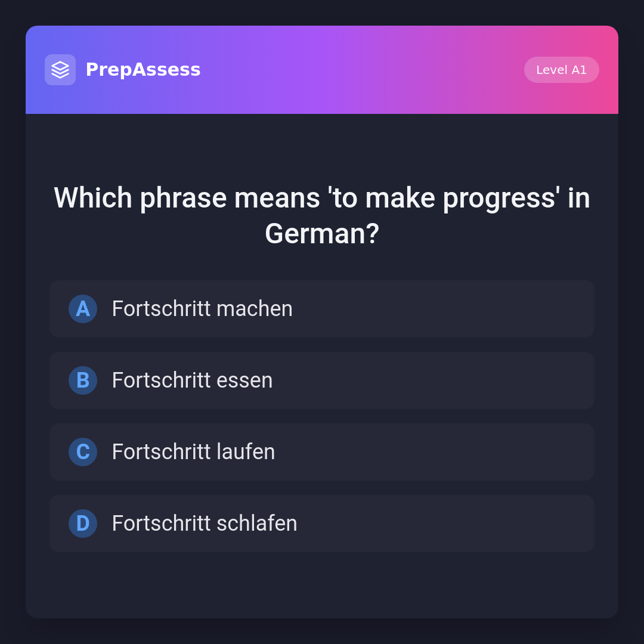
Task: Click the word 'German?' in the question
Action: point(322,234)
